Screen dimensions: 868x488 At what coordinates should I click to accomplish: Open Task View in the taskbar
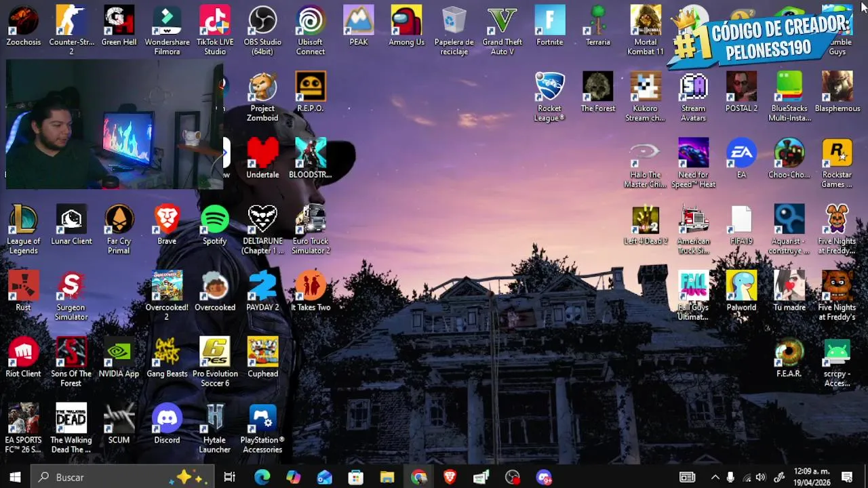(230, 477)
